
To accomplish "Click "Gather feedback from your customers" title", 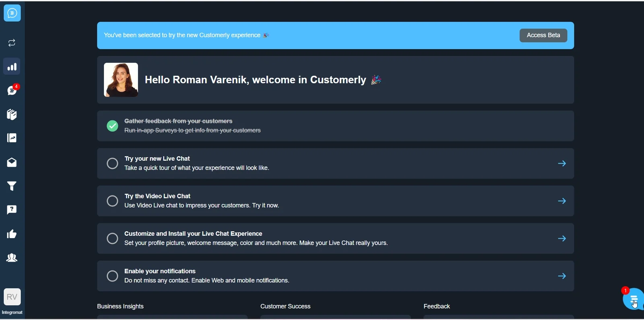I will pyautogui.click(x=178, y=121).
